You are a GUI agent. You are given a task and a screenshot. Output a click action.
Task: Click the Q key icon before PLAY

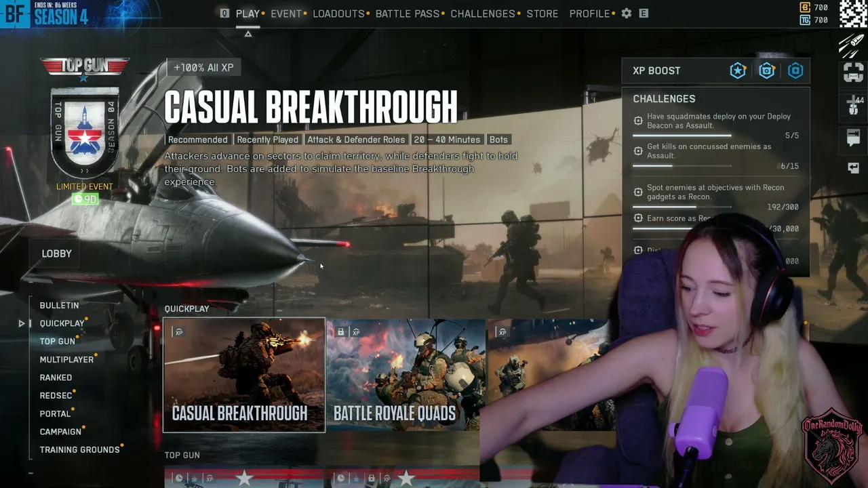[x=224, y=14]
